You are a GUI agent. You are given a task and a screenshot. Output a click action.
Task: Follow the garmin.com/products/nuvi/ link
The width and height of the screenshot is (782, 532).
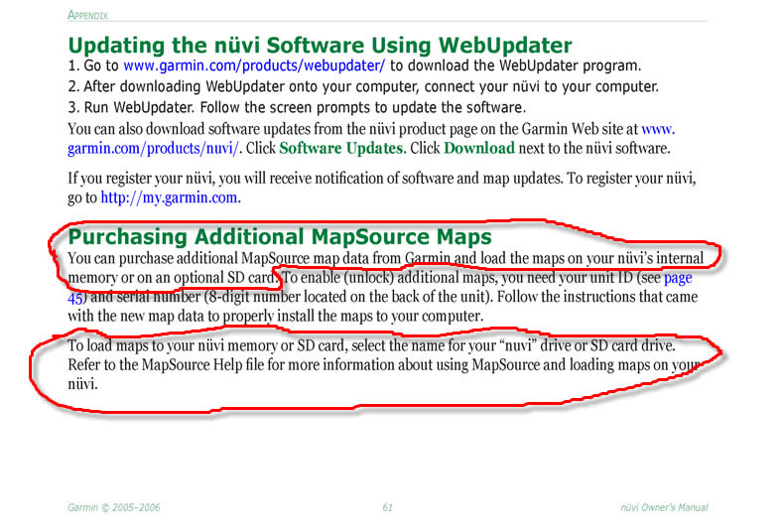click(153, 149)
